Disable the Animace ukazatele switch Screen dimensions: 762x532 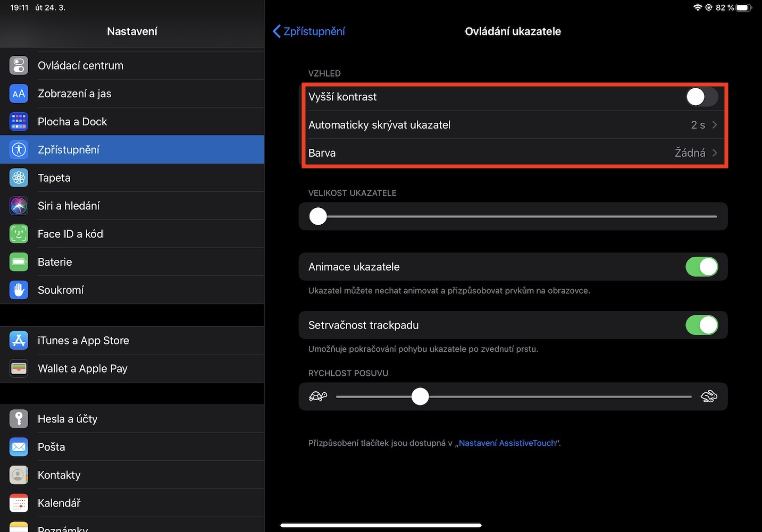[x=701, y=267]
